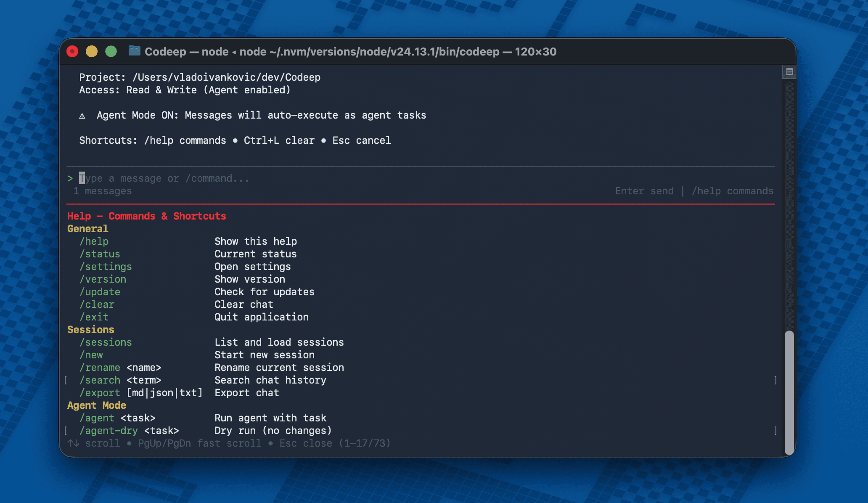This screenshot has width=868, height=503.
Task: Select the /status command entry
Action: coord(100,254)
